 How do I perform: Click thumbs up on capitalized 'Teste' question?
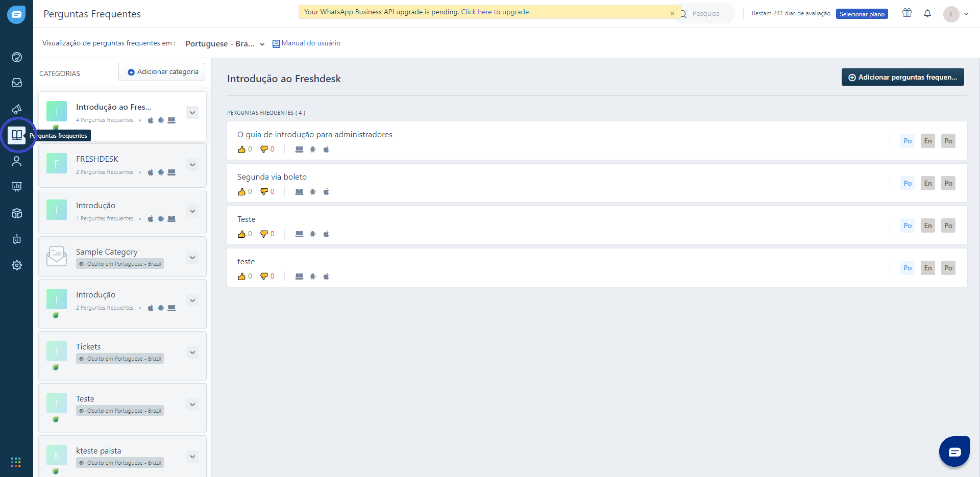point(241,234)
